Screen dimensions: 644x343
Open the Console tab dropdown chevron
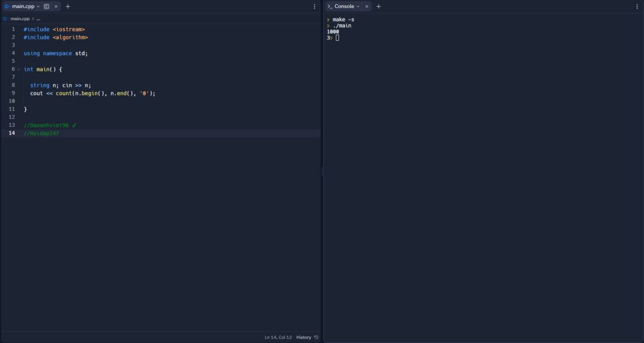click(x=358, y=6)
